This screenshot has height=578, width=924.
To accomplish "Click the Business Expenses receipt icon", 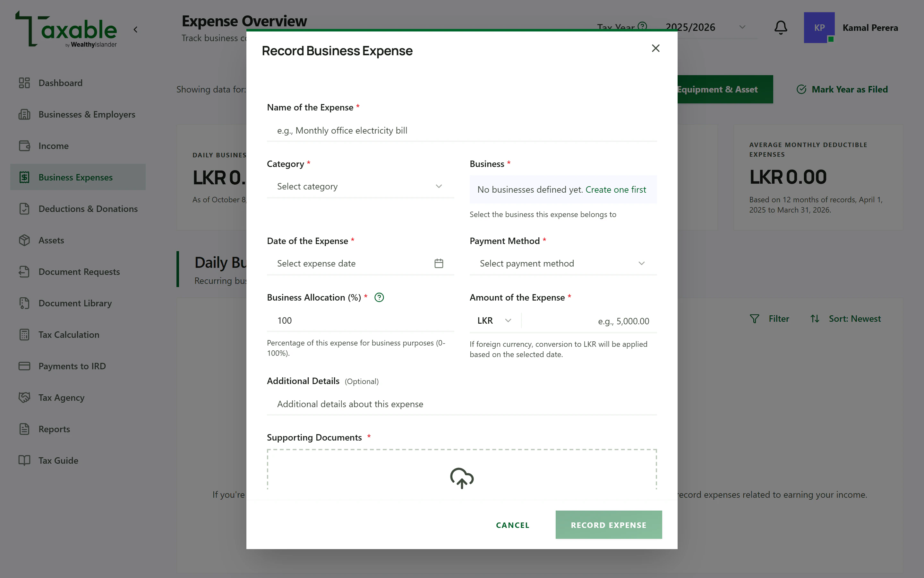I will [x=24, y=177].
